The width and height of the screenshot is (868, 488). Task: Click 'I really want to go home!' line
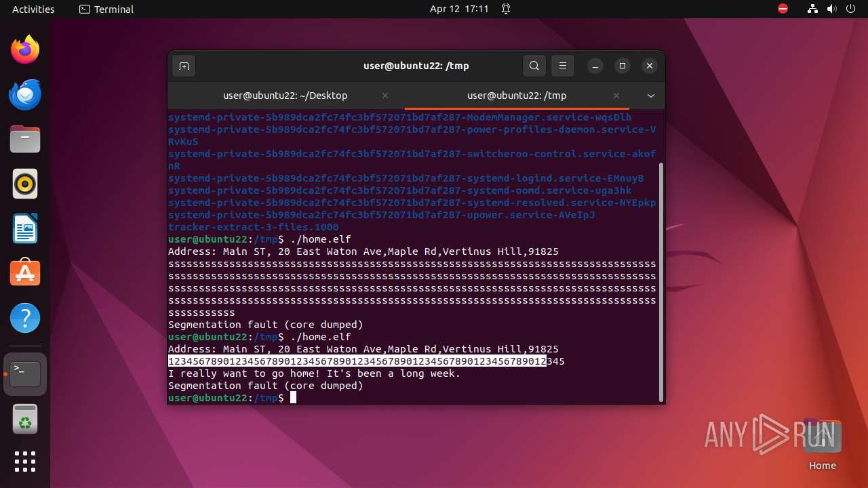click(315, 373)
